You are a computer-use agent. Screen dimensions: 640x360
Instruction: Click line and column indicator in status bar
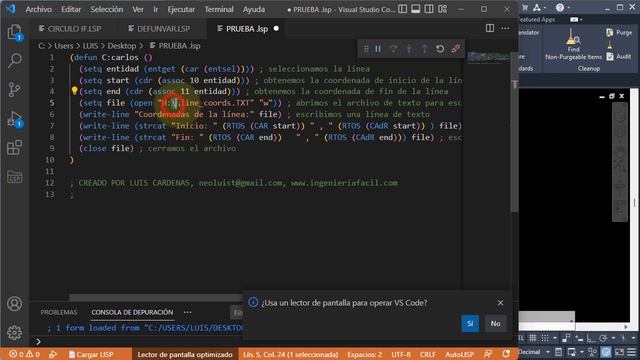[x=291, y=354]
